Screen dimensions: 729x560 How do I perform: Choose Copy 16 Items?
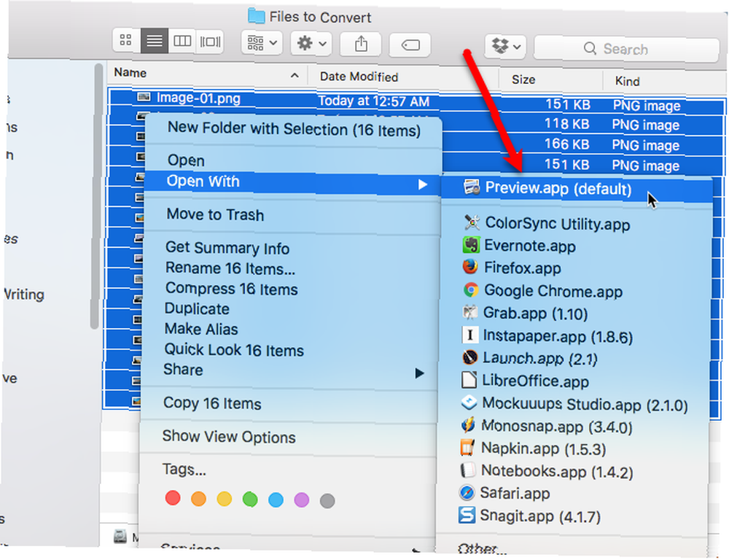[x=212, y=403]
